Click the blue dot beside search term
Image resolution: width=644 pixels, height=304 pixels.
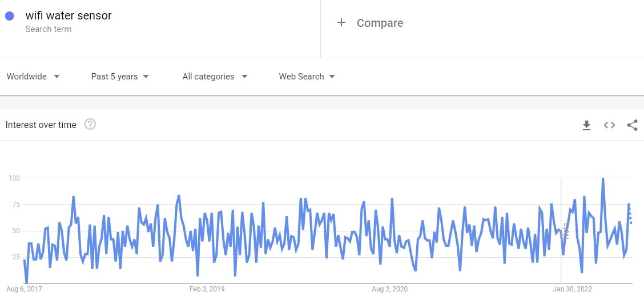pos(10,17)
